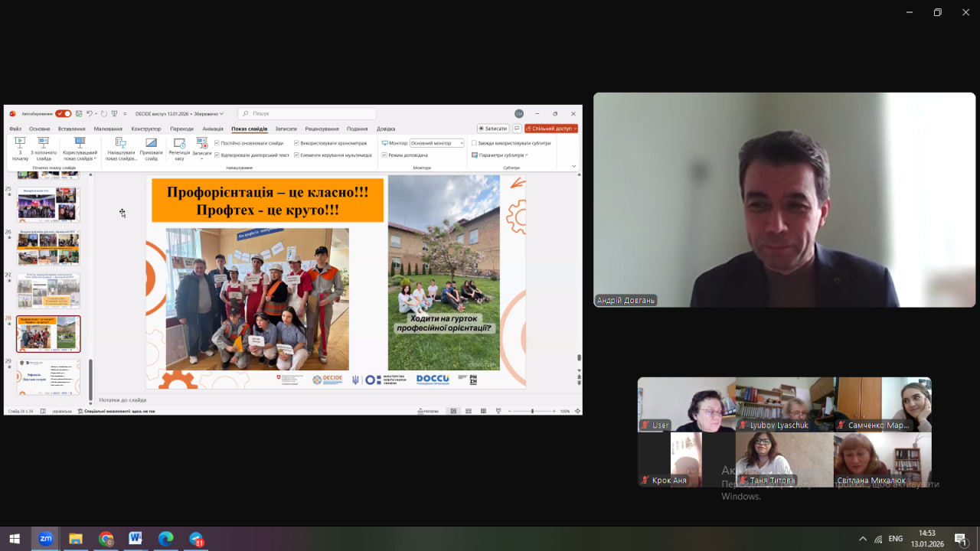Select Андрій Довгань video tile

[x=785, y=200]
